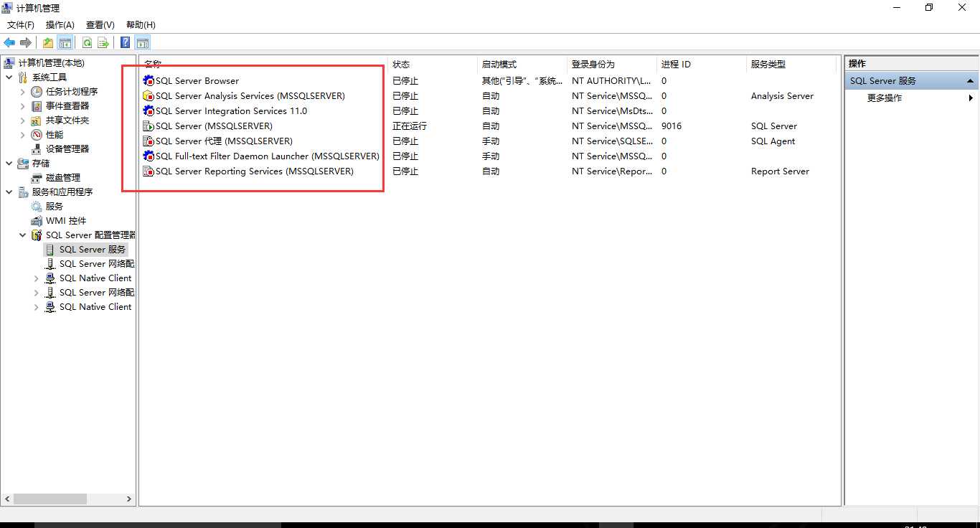Open the 文件(F) menu

21,25
